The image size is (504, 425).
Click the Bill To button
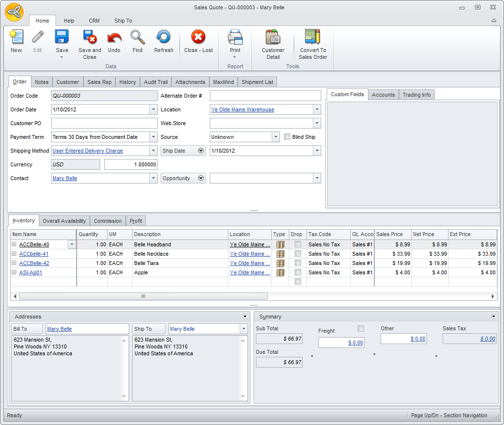pyautogui.click(x=27, y=329)
